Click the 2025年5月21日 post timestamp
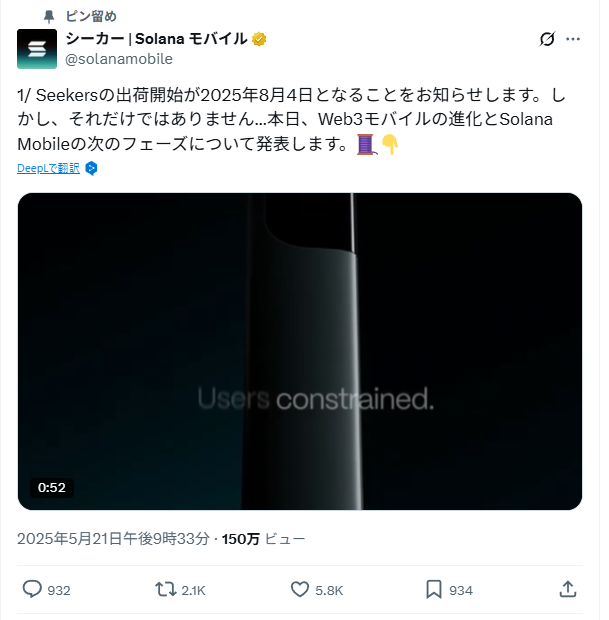Viewport: 609px width, 620px height. 113,539
